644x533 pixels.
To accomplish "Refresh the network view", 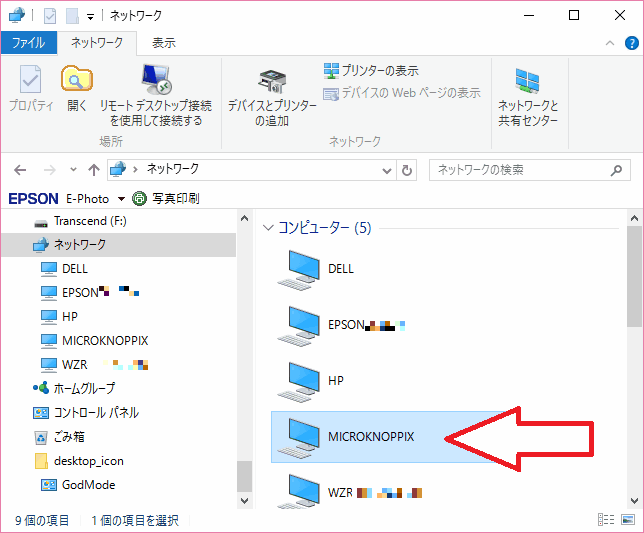I will [407, 170].
